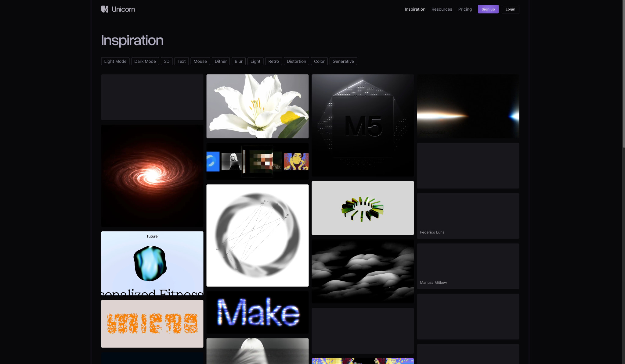Open the white lily flower thumbnail
The height and width of the screenshot is (364, 625).
(x=257, y=106)
